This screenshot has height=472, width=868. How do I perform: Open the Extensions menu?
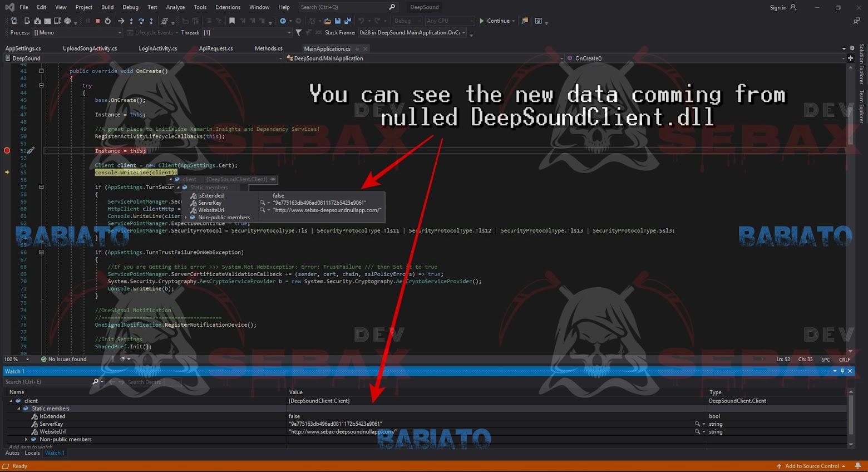[x=228, y=7]
